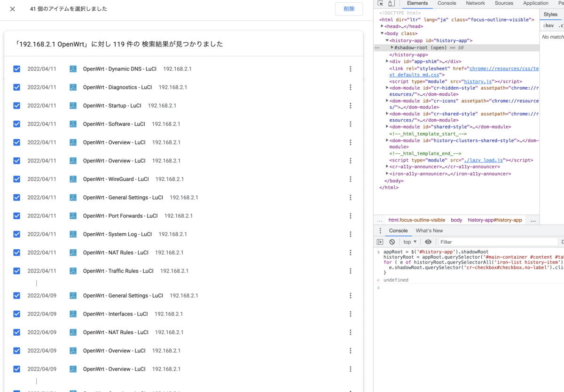This screenshot has width=564, height=392.
Task: Uncheck the Interfaces history entry
Action: 17,314
